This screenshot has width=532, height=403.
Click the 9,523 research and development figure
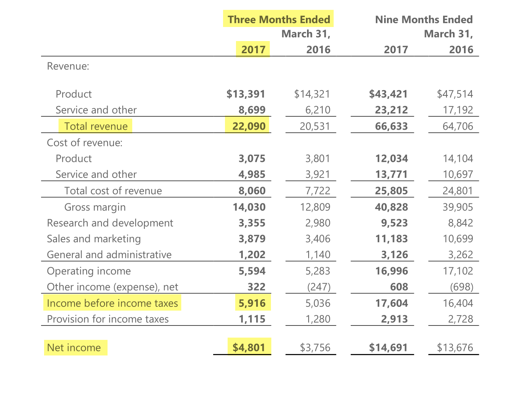[394, 223]
